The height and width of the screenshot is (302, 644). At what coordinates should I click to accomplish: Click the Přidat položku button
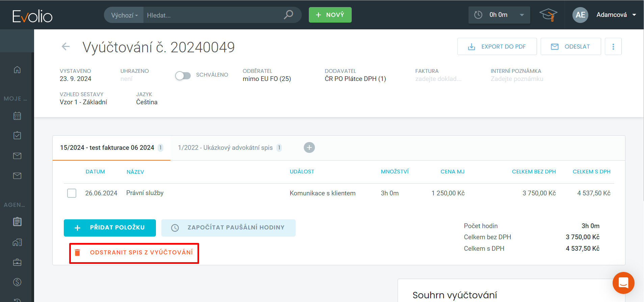(110, 228)
